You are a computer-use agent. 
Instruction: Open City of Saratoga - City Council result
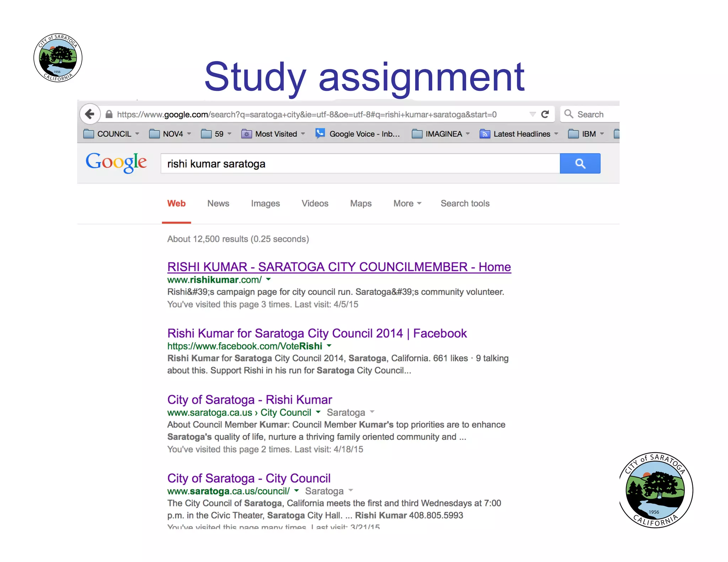point(249,479)
